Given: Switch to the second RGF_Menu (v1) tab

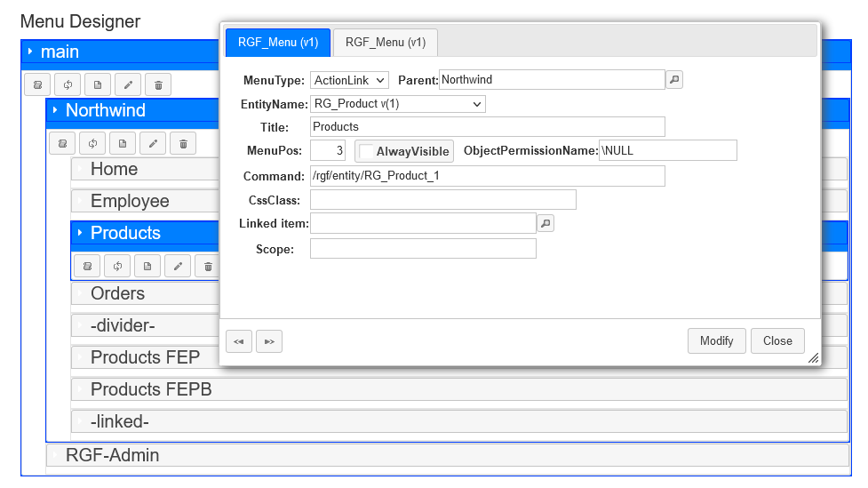Looking at the screenshot, I should click(x=385, y=43).
